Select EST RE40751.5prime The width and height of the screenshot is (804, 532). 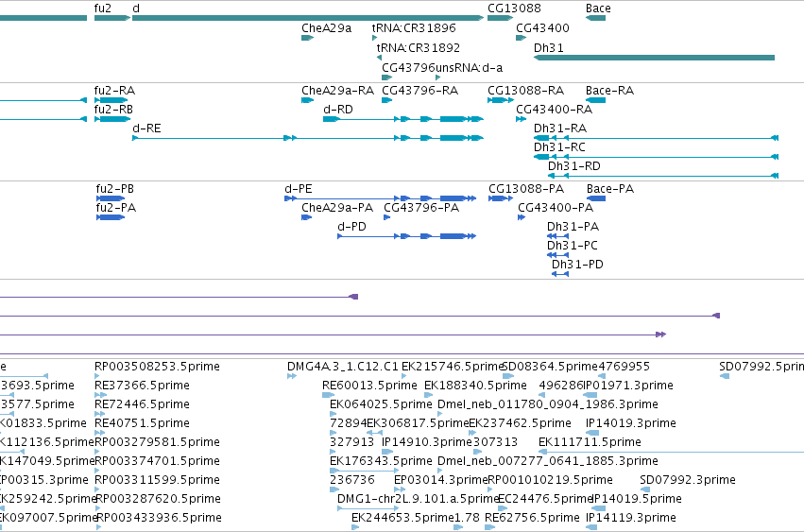[142, 423]
